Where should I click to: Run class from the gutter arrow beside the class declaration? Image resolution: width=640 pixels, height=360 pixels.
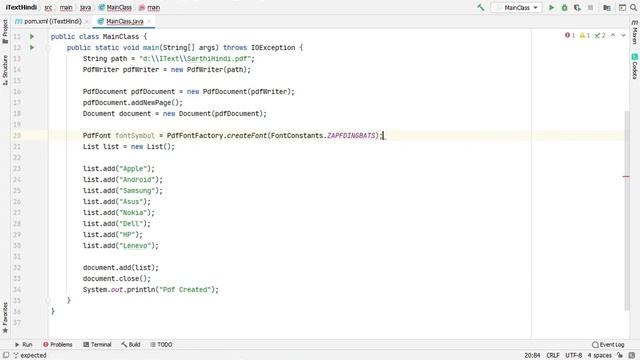tap(32, 36)
